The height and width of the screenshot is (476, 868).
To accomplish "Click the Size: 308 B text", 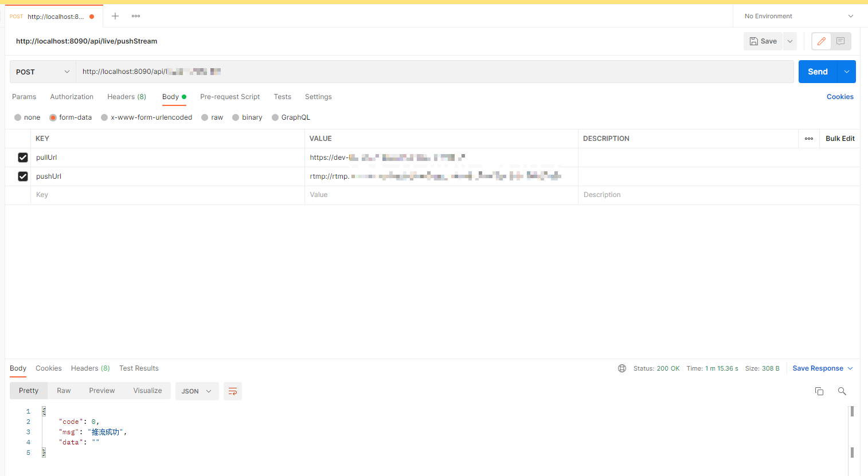I will [762, 368].
